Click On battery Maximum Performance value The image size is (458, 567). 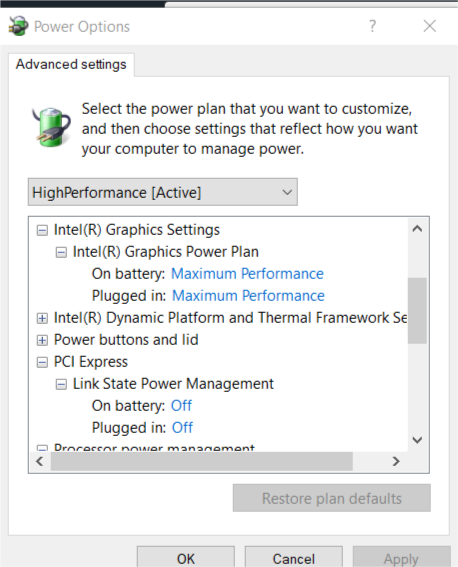pos(247,274)
